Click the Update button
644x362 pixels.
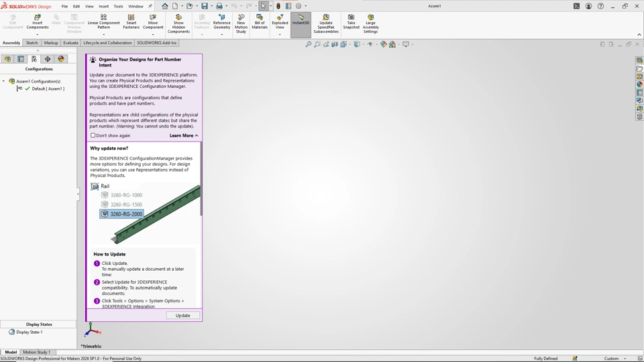[182, 315]
